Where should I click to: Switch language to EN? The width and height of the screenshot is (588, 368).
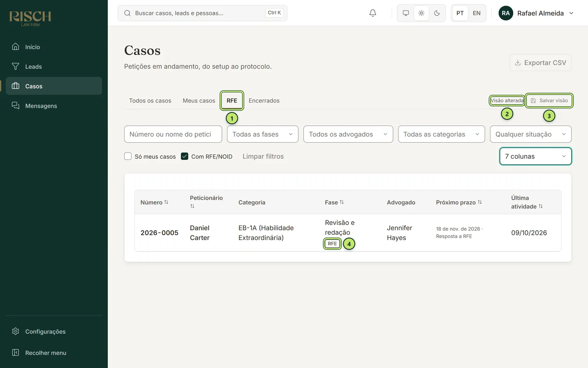pyautogui.click(x=477, y=13)
